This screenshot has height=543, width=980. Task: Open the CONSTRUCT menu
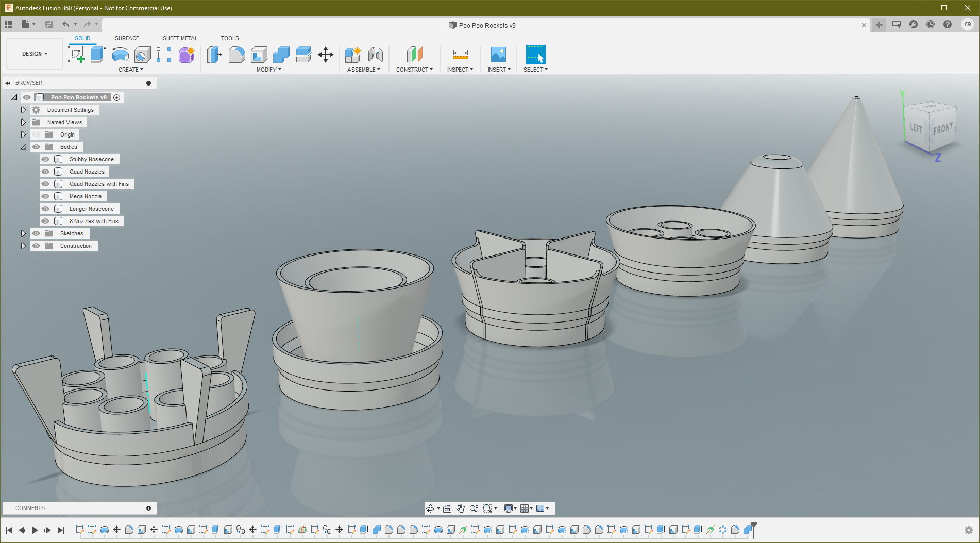414,70
